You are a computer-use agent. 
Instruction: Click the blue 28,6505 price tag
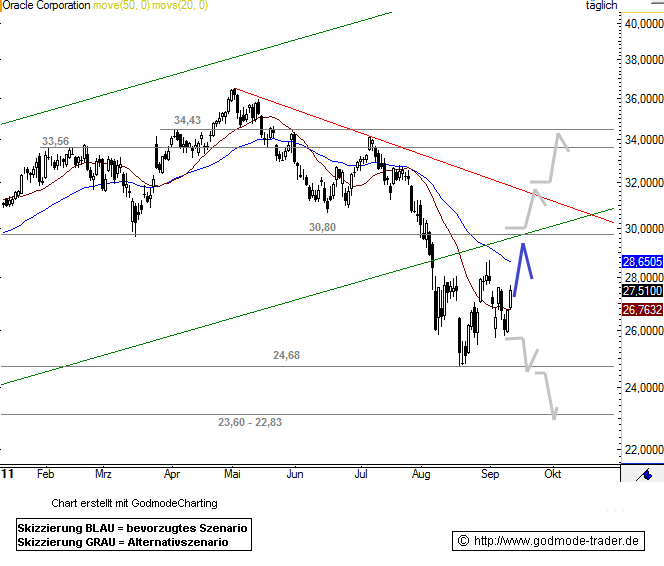pos(642,262)
